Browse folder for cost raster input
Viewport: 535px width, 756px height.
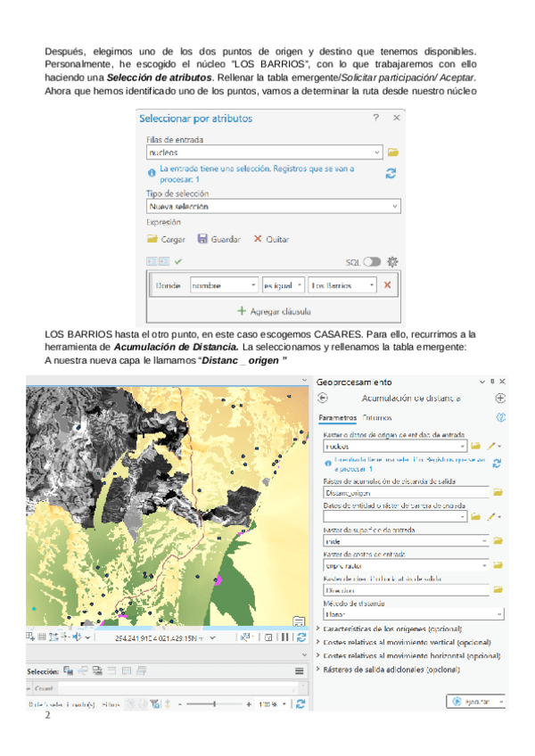(498, 565)
